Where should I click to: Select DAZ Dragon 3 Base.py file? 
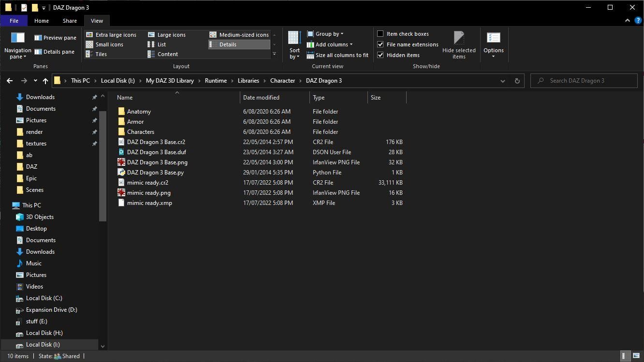pyautogui.click(x=155, y=173)
